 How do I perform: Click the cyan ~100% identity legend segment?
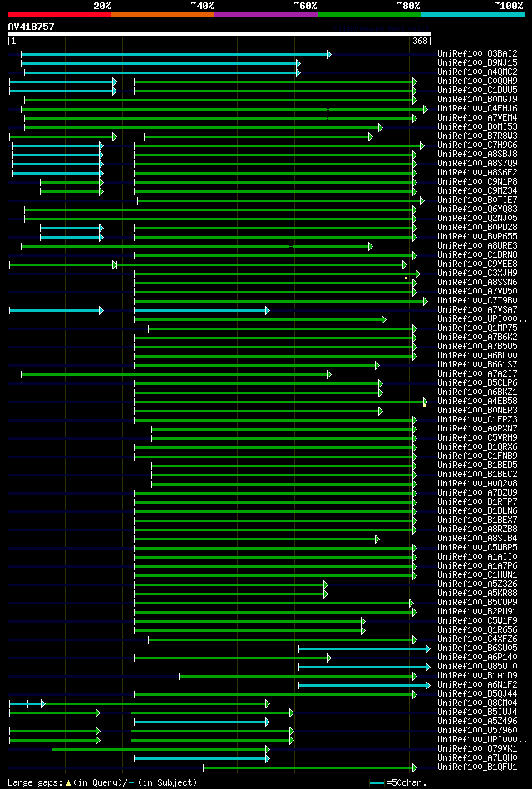pos(473,15)
